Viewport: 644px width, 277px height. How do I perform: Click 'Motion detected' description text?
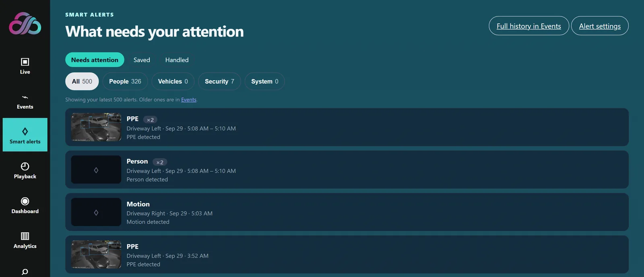tap(148, 222)
